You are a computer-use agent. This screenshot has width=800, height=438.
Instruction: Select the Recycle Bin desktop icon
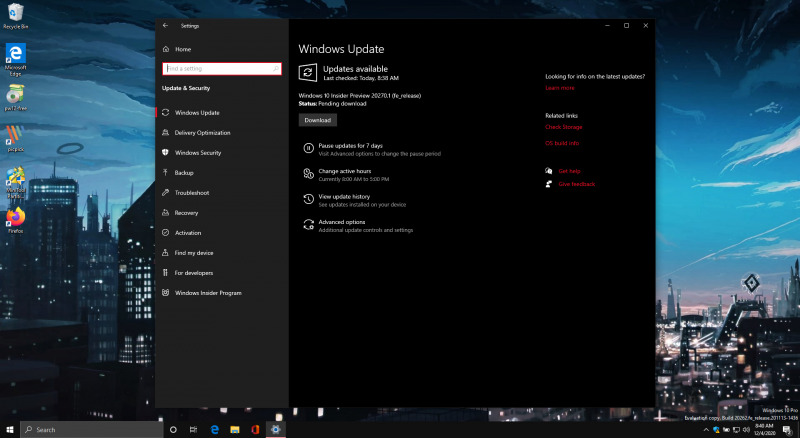(x=15, y=16)
